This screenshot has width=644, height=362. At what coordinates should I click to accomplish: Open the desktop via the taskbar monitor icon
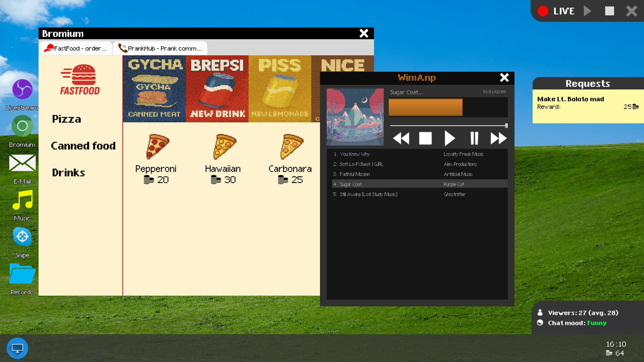pyautogui.click(x=18, y=348)
